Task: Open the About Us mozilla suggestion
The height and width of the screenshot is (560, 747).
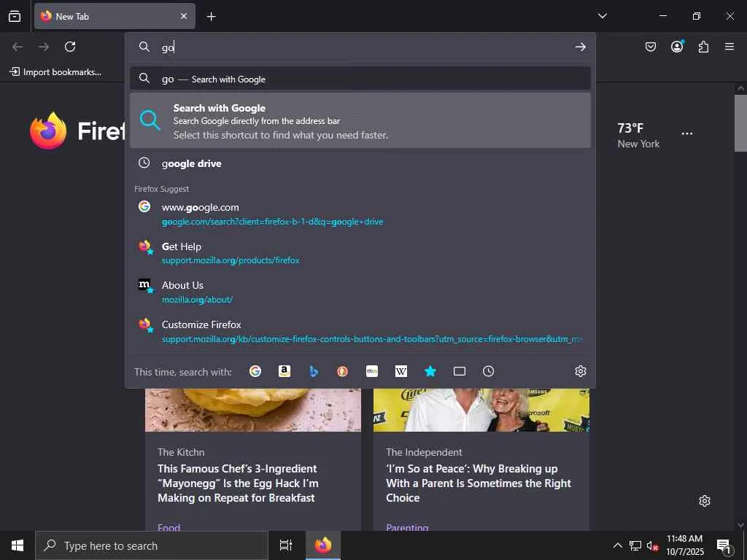Action: [360, 292]
